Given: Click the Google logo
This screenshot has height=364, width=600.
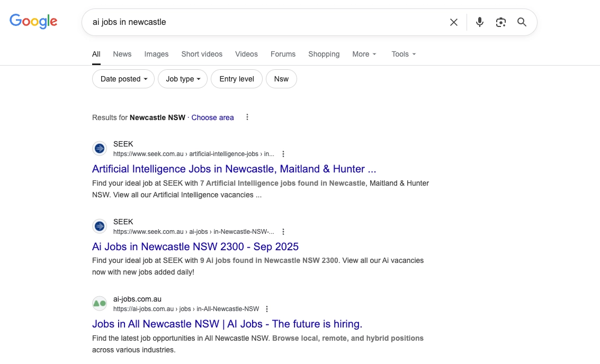Looking at the screenshot, I should click(x=33, y=21).
